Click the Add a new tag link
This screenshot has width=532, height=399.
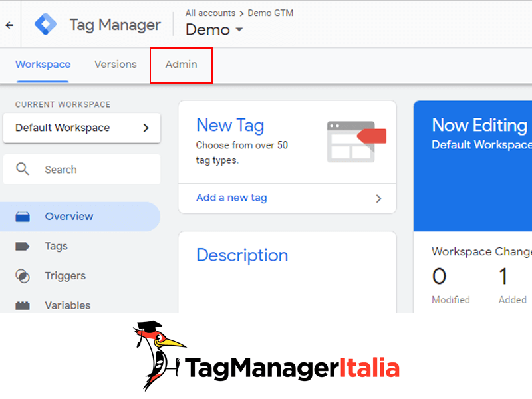click(x=231, y=198)
